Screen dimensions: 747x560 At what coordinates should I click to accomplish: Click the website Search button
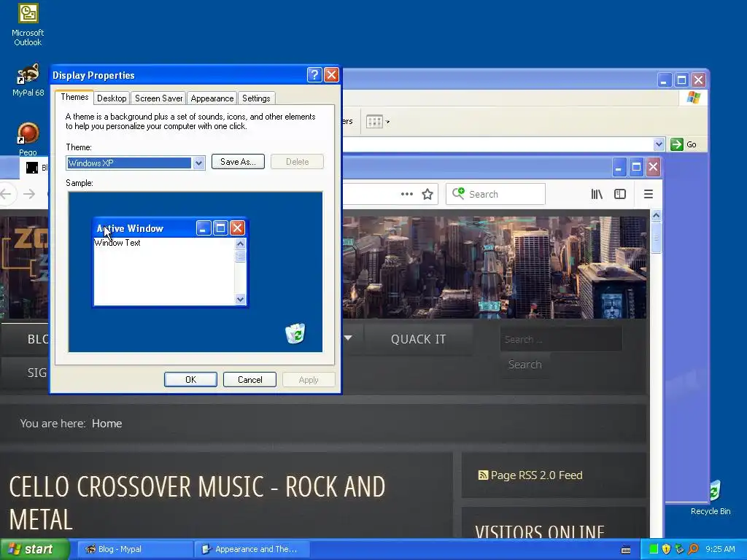[525, 365]
